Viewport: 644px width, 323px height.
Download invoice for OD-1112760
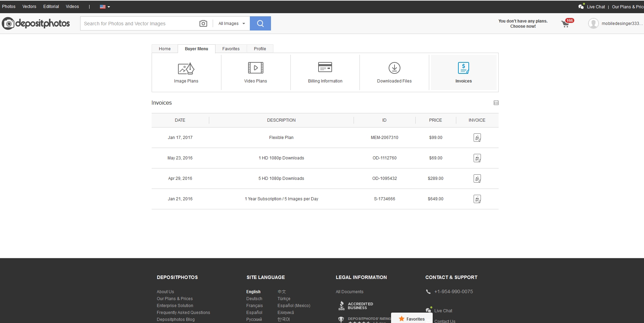pos(477,158)
